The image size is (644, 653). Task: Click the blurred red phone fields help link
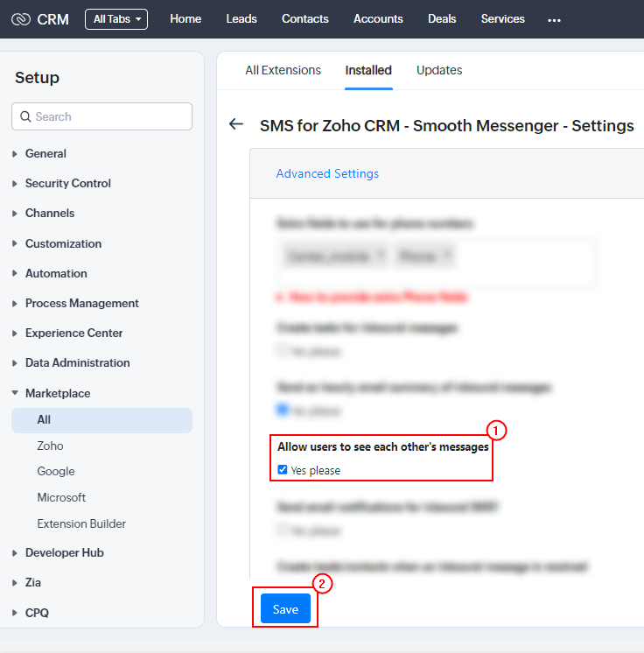[372, 297]
